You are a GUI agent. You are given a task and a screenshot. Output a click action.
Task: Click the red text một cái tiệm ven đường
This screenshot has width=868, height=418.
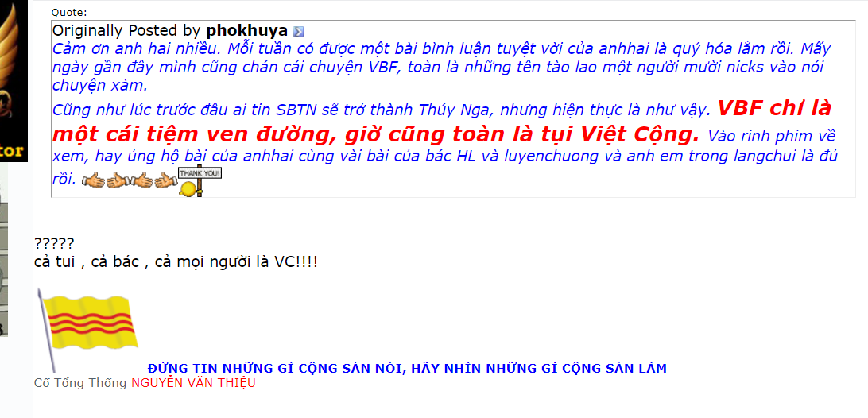pyautogui.click(x=191, y=134)
